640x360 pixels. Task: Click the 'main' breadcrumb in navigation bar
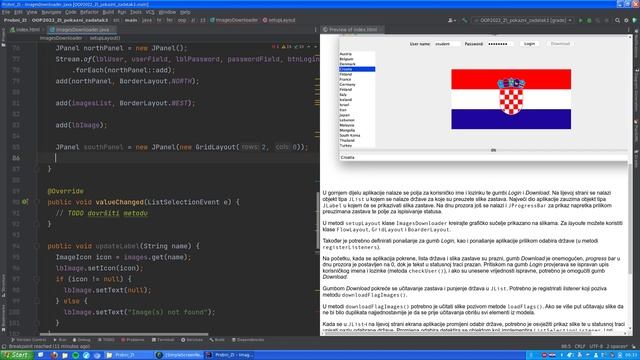[x=131, y=20]
